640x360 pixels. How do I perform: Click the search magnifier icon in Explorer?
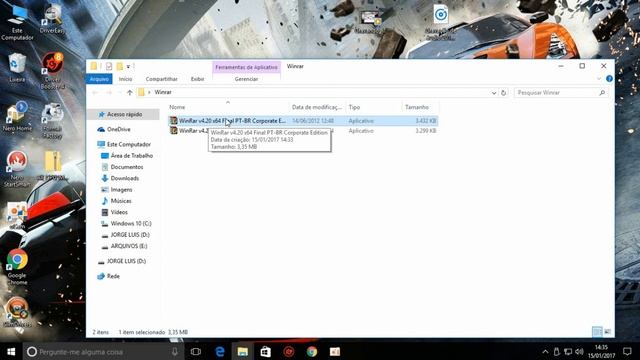point(602,93)
